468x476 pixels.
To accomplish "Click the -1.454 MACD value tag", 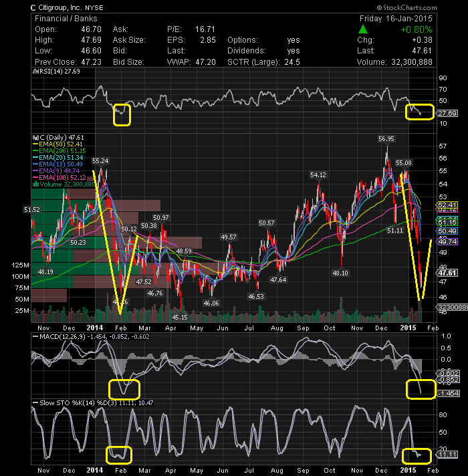I will [x=449, y=394].
